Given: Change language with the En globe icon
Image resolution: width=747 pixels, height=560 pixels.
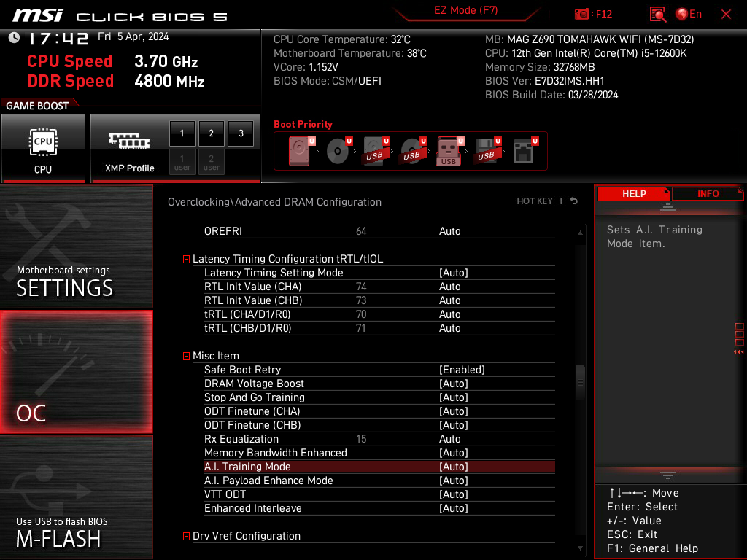Looking at the screenshot, I should click(x=689, y=15).
